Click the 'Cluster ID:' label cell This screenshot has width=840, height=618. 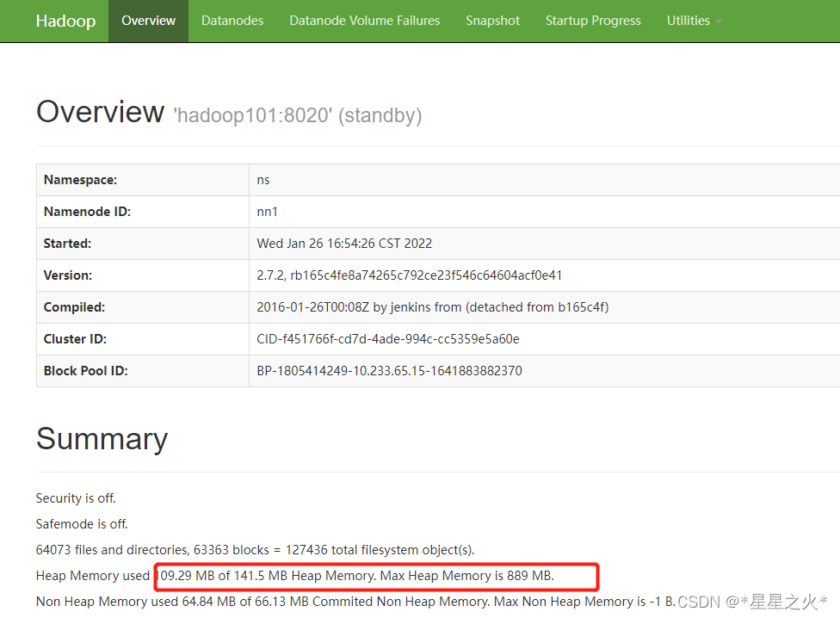[x=143, y=339]
